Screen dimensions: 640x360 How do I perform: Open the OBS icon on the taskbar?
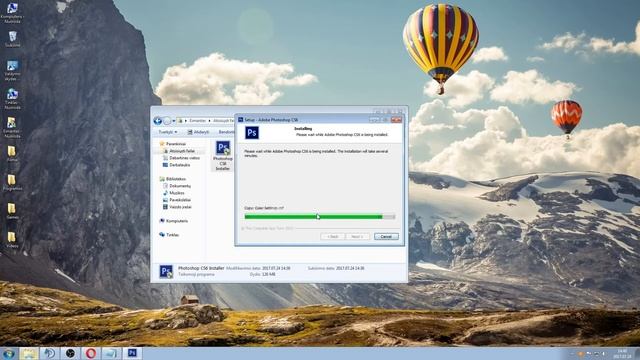[x=70, y=353]
